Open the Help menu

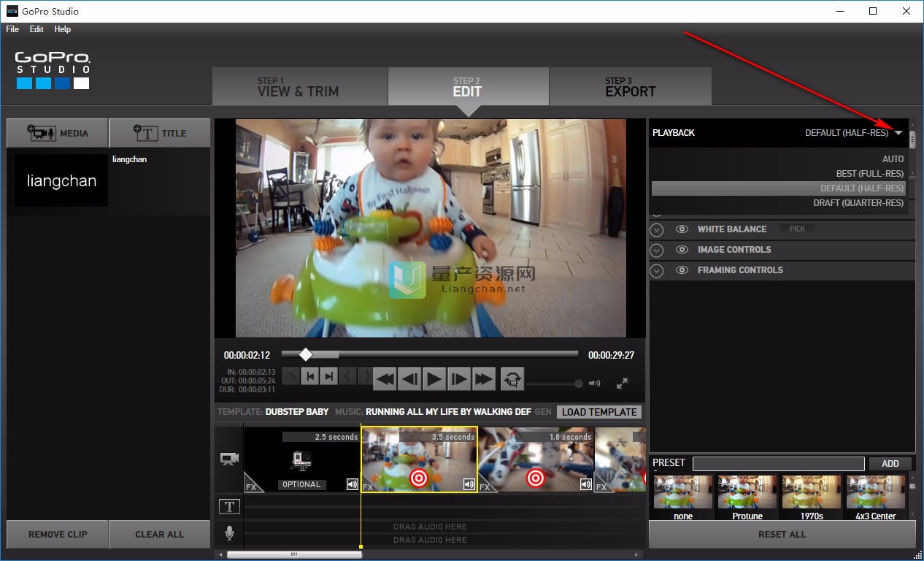tap(63, 29)
